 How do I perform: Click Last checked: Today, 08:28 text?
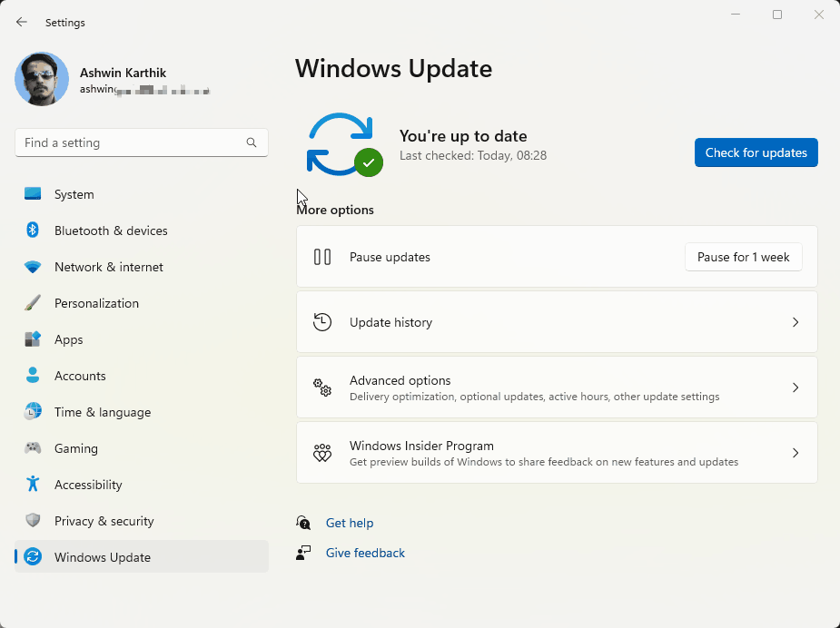click(x=473, y=156)
